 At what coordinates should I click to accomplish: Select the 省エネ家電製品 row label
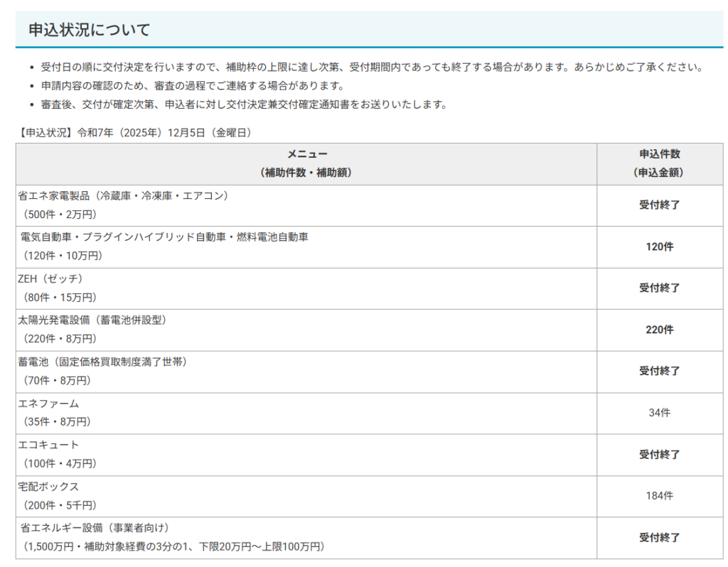tap(123, 195)
